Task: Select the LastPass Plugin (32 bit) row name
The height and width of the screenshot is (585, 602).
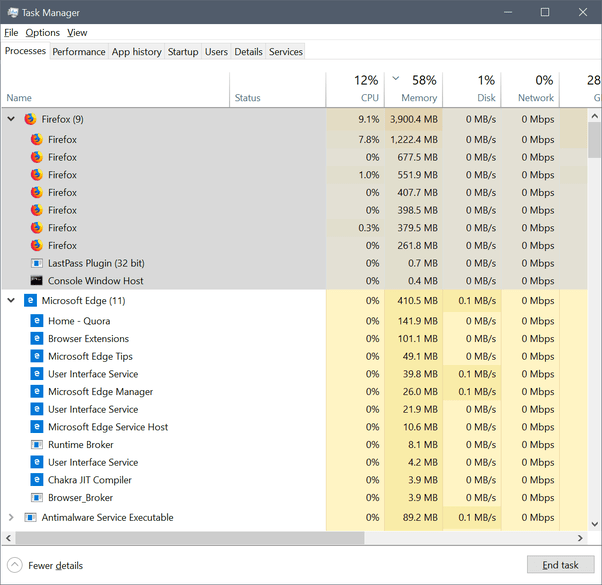Action: (x=96, y=263)
